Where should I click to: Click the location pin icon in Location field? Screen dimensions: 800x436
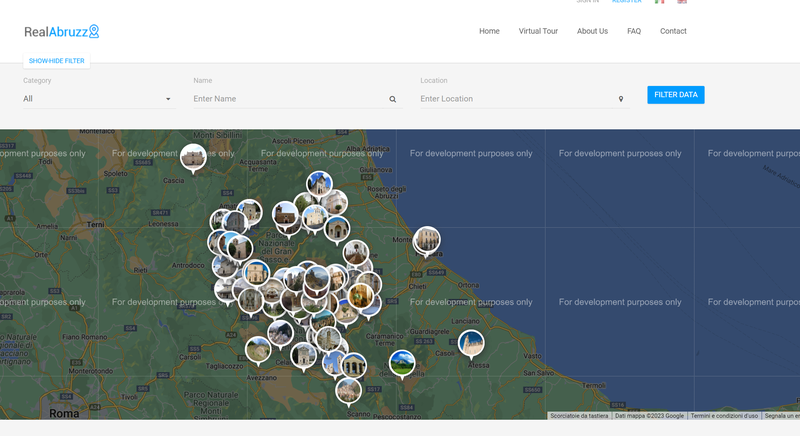pos(621,99)
